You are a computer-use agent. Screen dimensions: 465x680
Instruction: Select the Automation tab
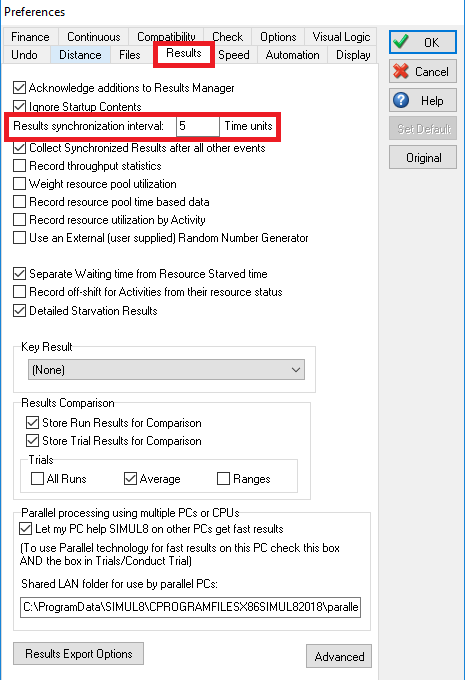click(292, 55)
